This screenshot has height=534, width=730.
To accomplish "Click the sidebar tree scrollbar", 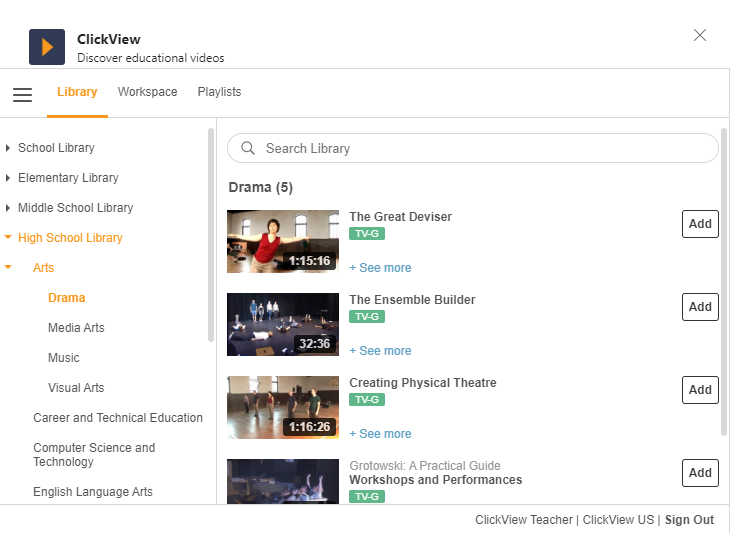I will coord(211,235).
